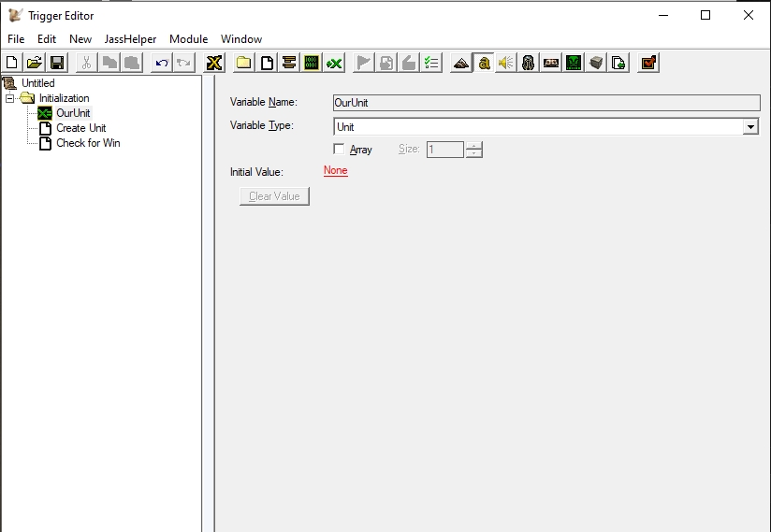Open the Edit menu
The height and width of the screenshot is (532, 771).
tap(47, 39)
